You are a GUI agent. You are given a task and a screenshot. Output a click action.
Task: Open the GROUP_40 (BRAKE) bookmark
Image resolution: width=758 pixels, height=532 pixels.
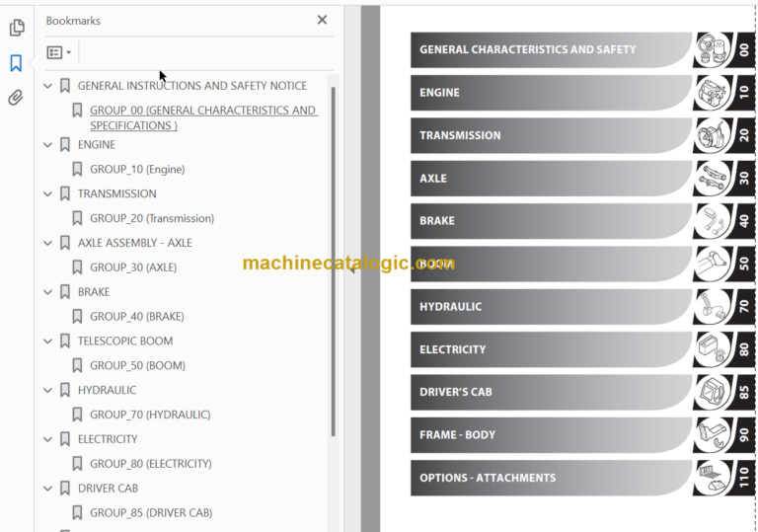[137, 316]
